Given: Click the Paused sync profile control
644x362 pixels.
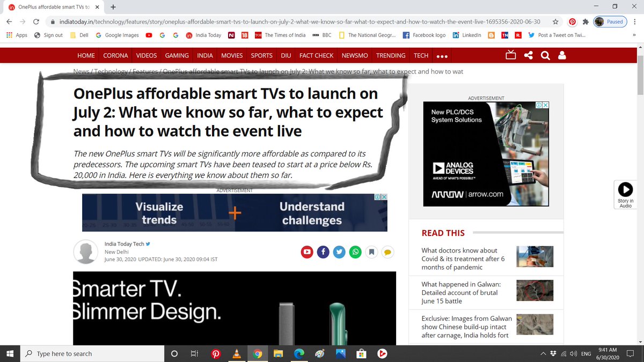Looking at the screenshot, I should [x=611, y=21].
